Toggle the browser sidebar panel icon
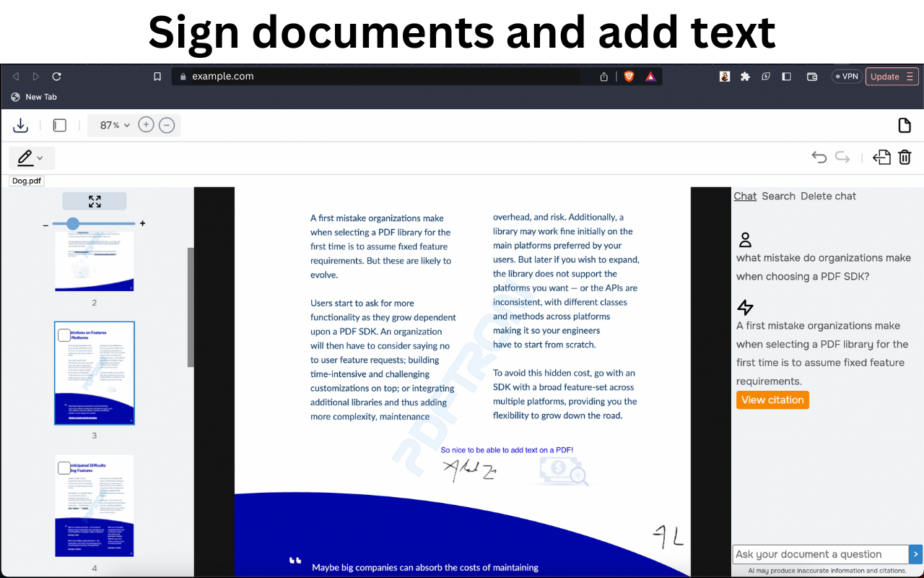 click(787, 77)
